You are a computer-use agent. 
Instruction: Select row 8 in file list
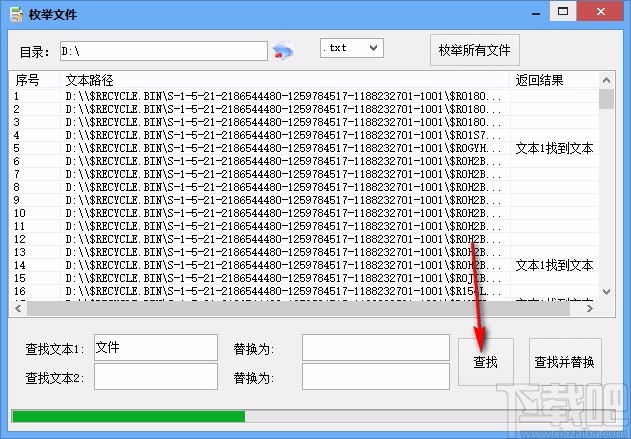click(304, 187)
